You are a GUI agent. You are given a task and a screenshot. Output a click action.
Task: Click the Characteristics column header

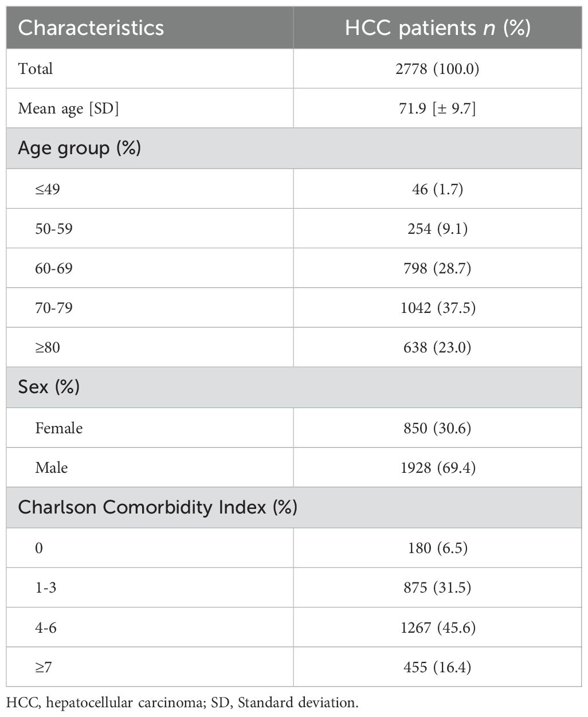91,28
